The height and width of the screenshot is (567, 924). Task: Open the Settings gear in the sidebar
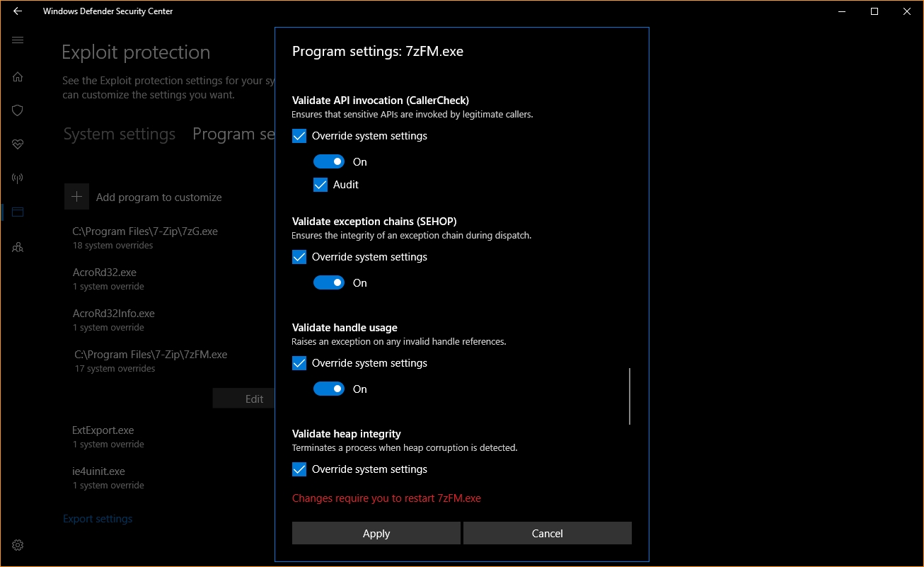tap(18, 545)
